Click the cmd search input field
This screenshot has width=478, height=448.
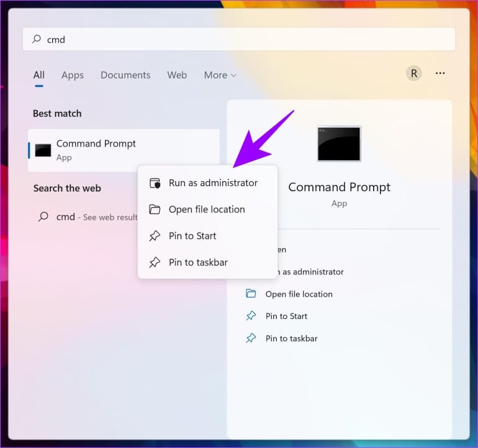(x=239, y=39)
